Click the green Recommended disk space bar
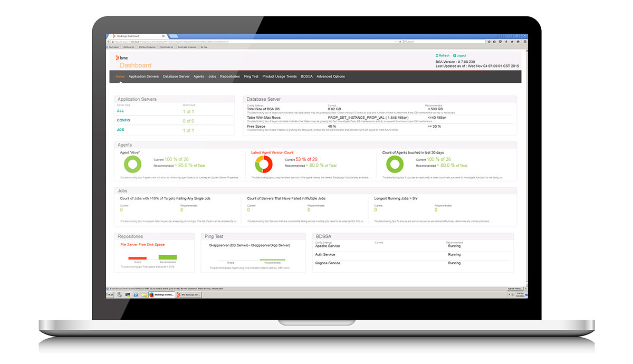 click(168, 257)
